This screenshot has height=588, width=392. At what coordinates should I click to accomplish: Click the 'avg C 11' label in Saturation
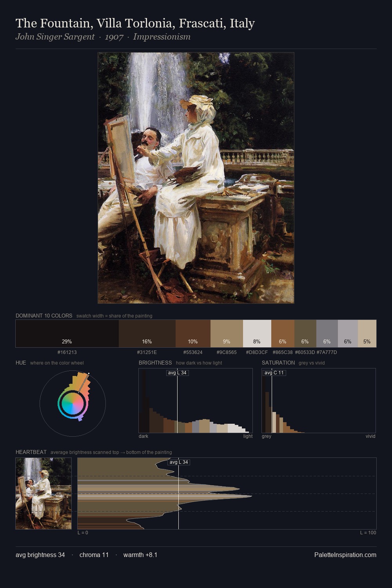(x=274, y=373)
